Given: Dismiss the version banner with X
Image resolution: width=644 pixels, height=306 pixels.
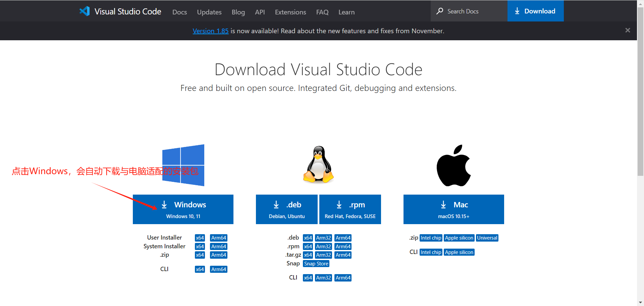Looking at the screenshot, I should click(x=628, y=31).
